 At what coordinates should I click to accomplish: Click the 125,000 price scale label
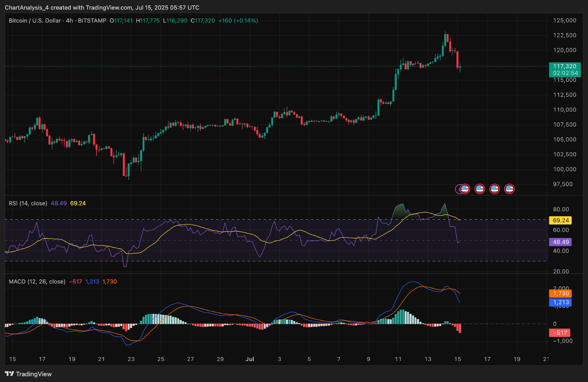[x=565, y=21]
